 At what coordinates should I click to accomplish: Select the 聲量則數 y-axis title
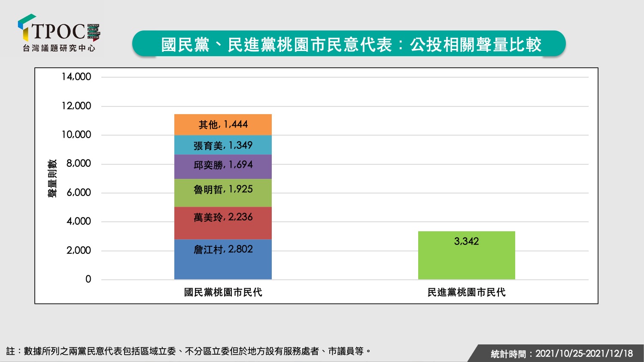(x=52, y=178)
